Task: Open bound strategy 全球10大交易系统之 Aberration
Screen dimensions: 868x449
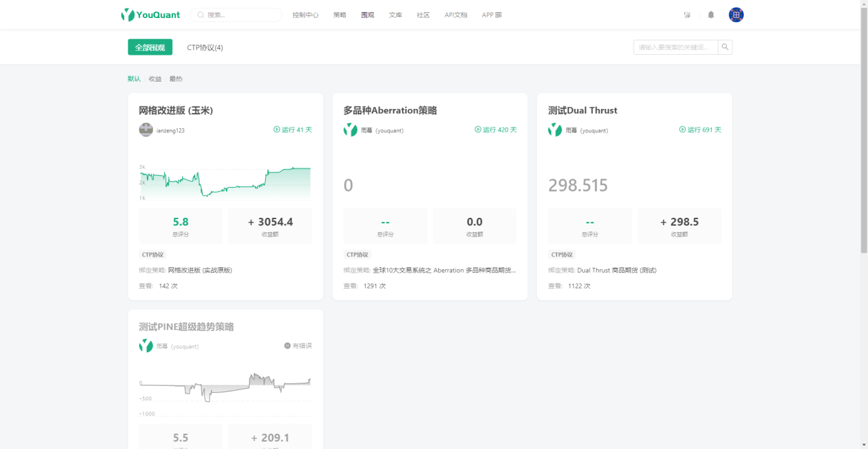Action: tap(445, 270)
